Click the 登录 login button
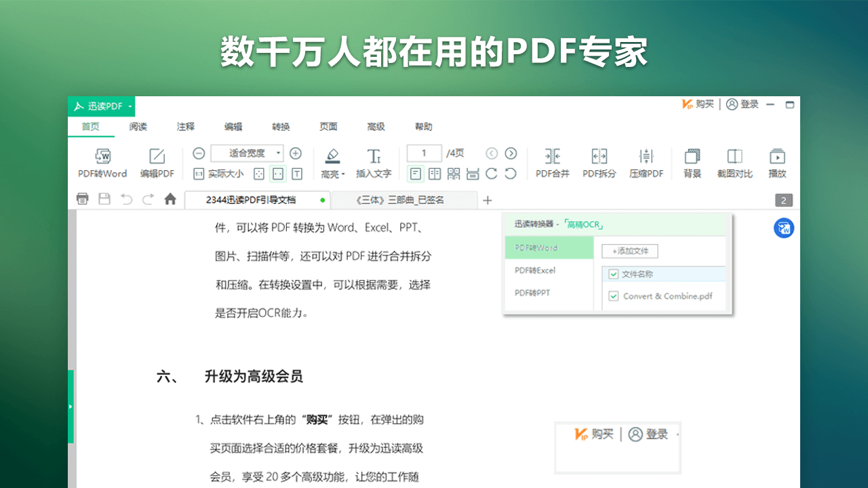This screenshot has height=488, width=868. pyautogui.click(x=742, y=104)
